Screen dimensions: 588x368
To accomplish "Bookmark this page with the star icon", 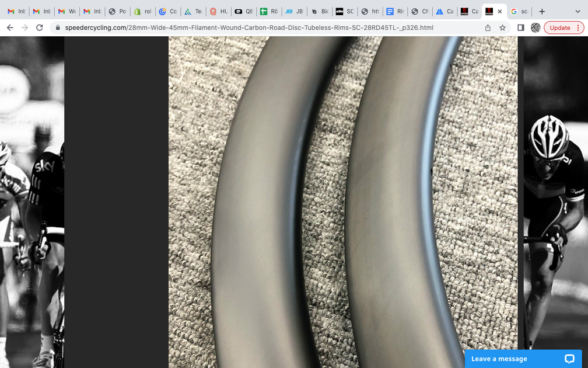I will point(503,27).
